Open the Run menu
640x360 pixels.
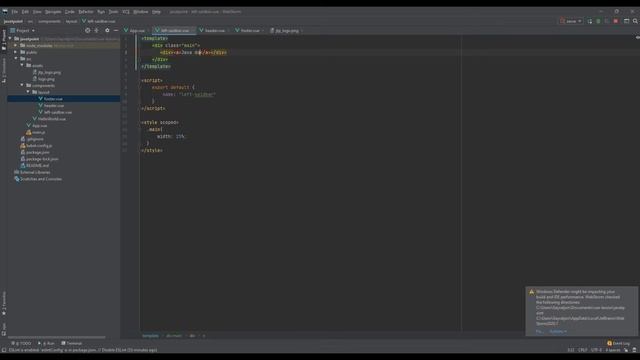click(x=101, y=12)
